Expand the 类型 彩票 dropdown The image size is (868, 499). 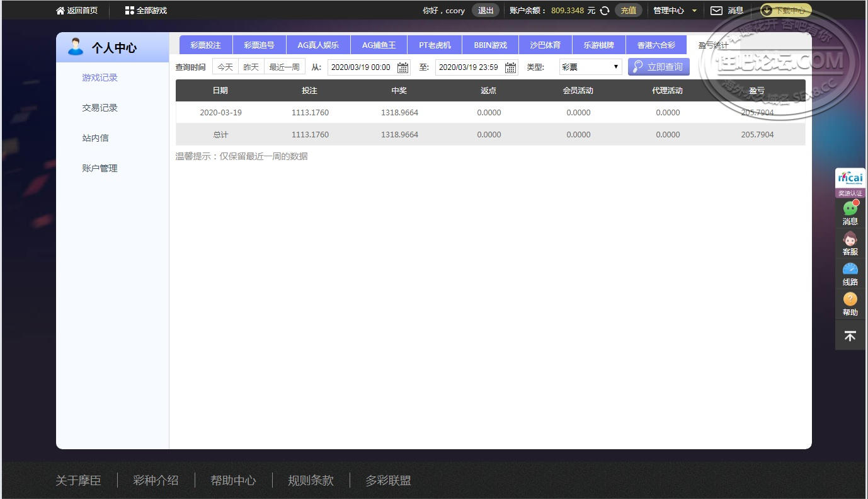click(x=590, y=67)
